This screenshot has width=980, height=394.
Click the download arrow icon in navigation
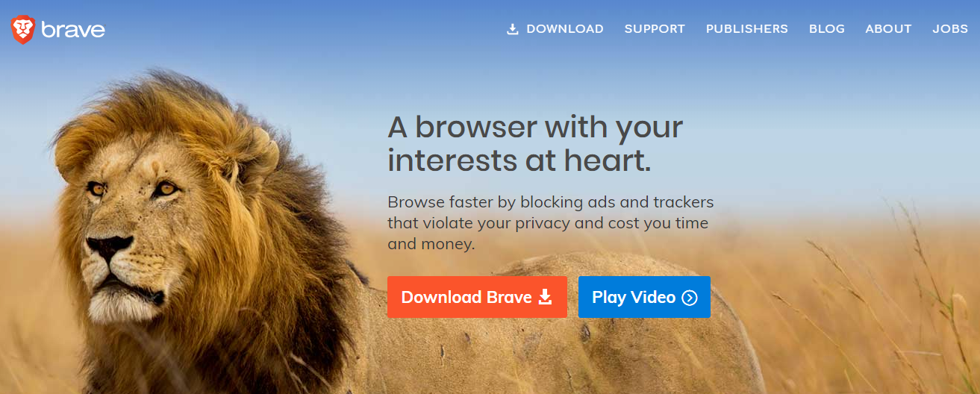coord(512,29)
